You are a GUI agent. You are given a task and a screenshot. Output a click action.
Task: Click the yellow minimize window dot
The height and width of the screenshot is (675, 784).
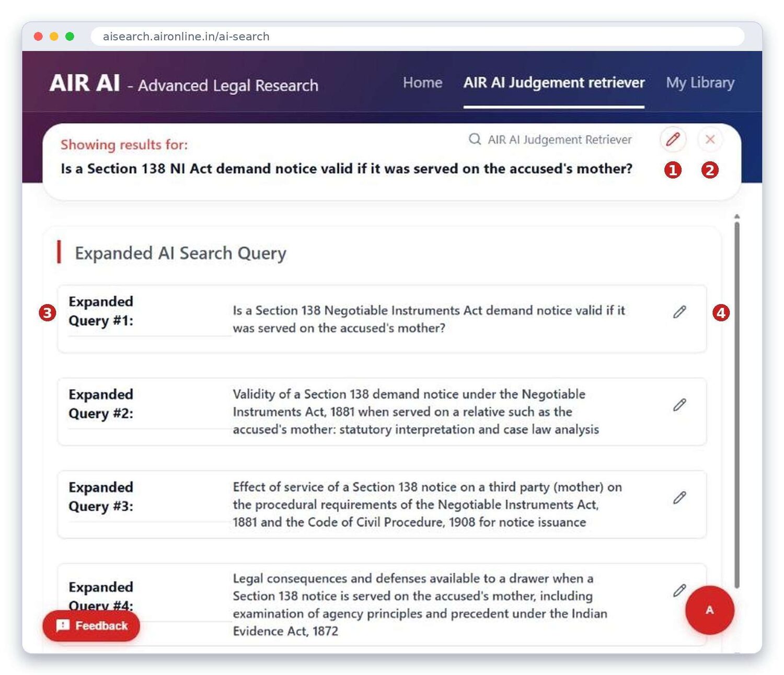click(54, 37)
